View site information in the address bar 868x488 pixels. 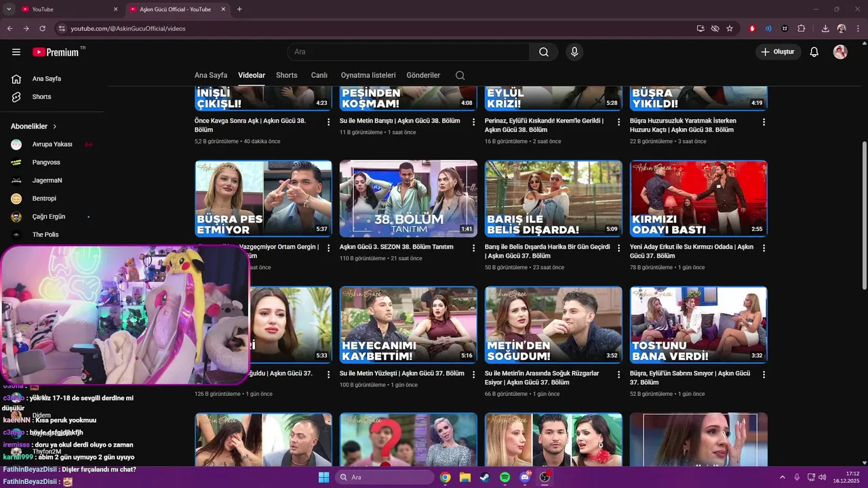pos(62,28)
